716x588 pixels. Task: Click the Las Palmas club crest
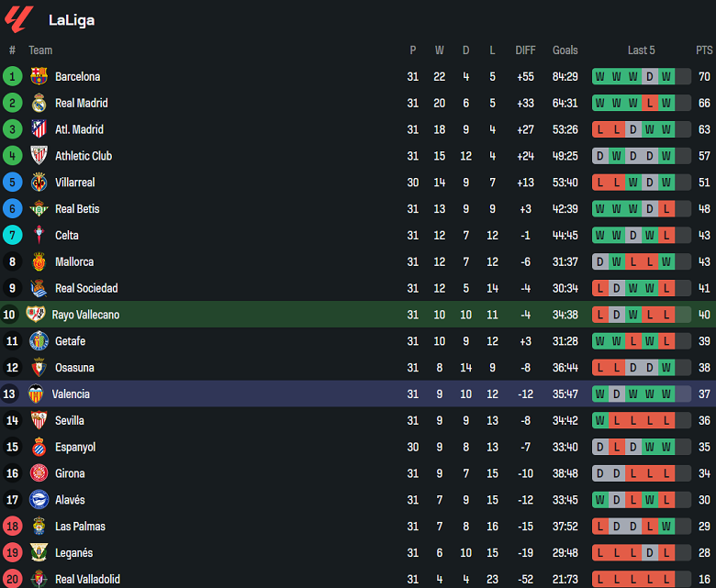(x=39, y=527)
